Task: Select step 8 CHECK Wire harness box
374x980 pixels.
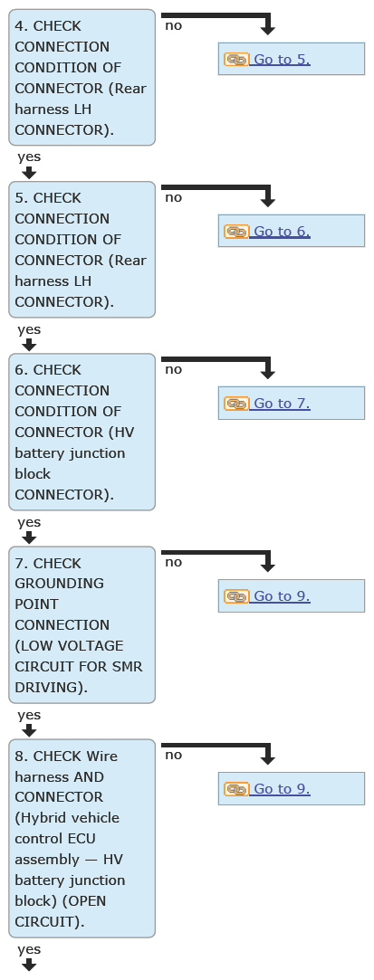Action: pyautogui.click(x=82, y=838)
